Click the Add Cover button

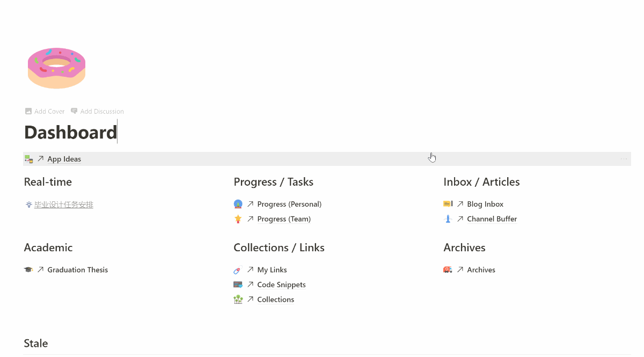pyautogui.click(x=45, y=111)
